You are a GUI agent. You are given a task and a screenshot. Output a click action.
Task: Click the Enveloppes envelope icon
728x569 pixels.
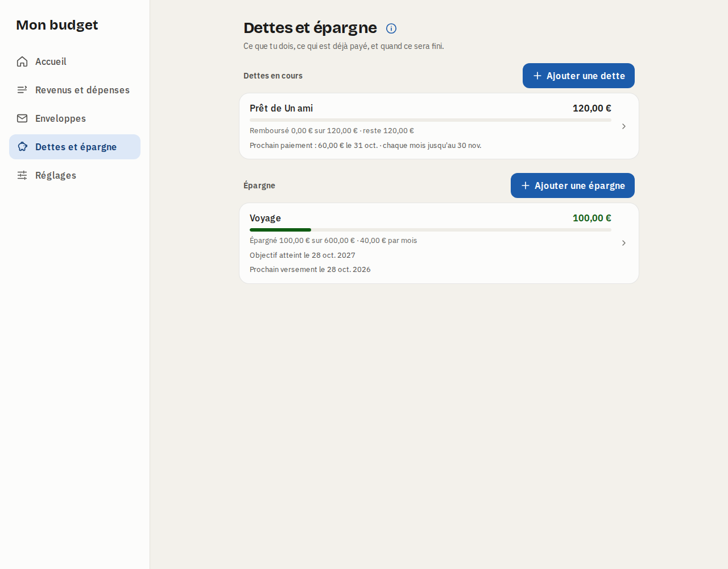[x=22, y=118]
